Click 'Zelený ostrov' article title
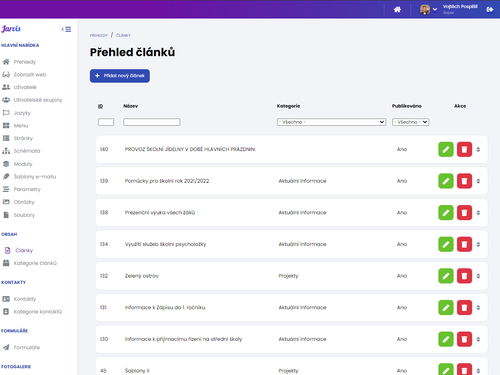The width and height of the screenshot is (500, 375). (x=142, y=276)
